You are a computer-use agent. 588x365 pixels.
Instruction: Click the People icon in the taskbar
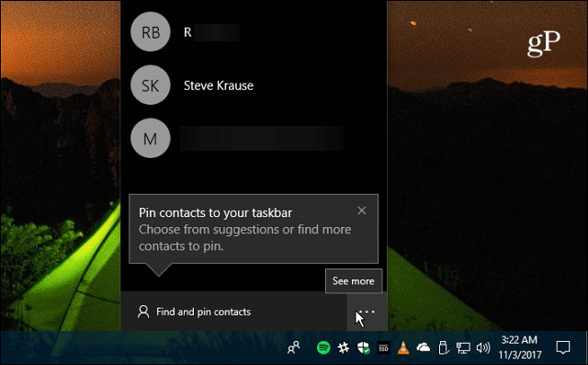coord(294,348)
